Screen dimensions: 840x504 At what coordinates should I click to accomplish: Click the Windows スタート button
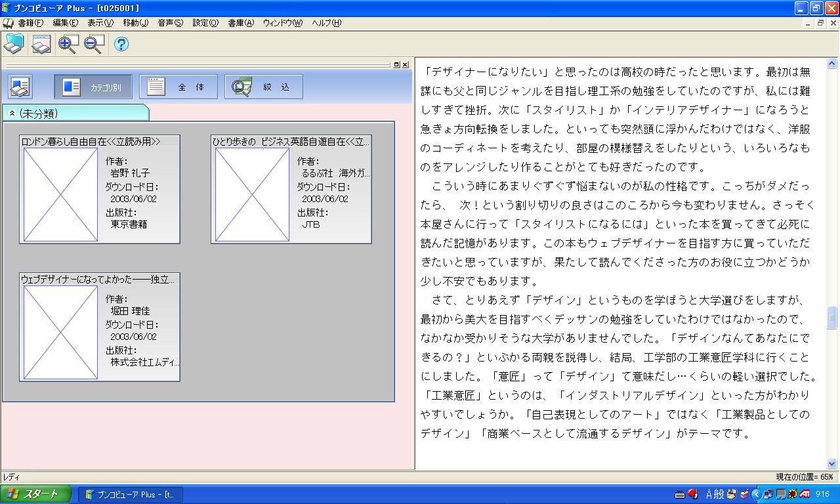(35, 494)
